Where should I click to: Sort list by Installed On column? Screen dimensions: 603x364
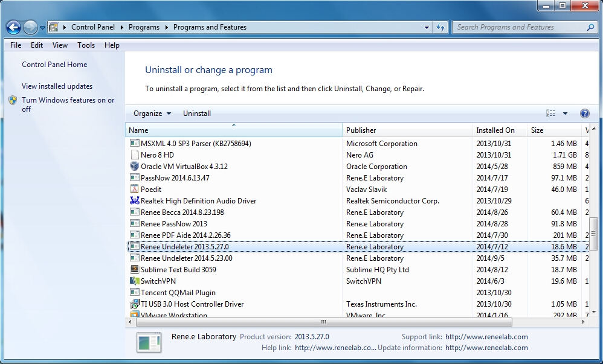pos(495,130)
